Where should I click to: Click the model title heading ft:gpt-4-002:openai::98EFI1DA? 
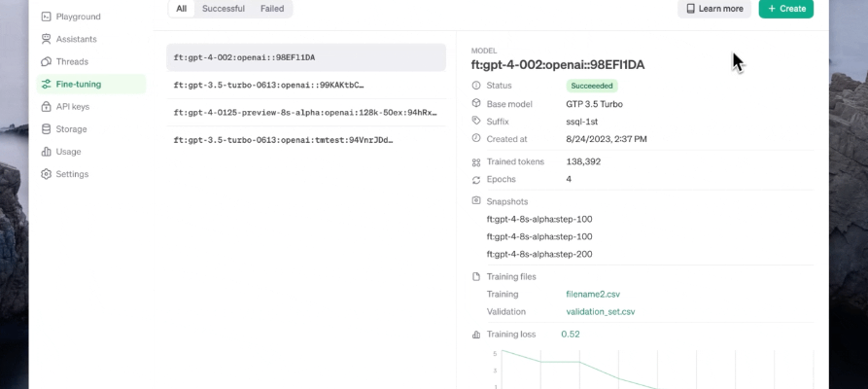click(x=558, y=65)
